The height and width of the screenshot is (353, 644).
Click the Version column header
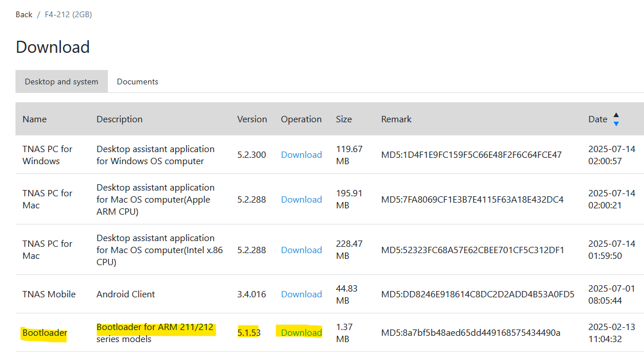(x=252, y=119)
